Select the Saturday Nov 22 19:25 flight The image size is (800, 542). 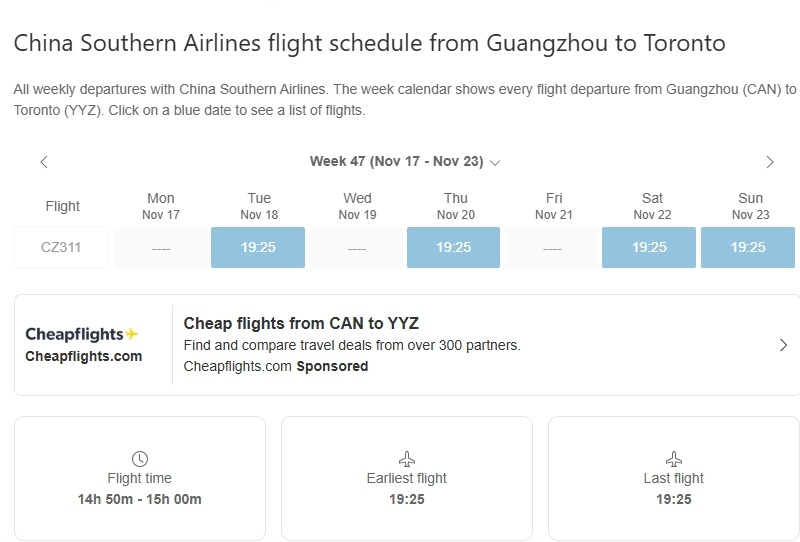coord(650,248)
